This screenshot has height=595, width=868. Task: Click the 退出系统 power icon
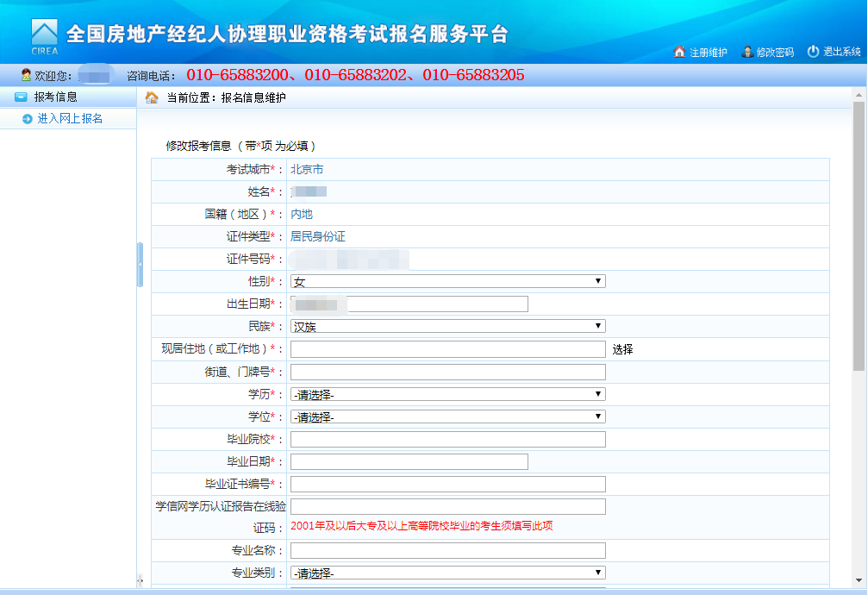(x=813, y=52)
